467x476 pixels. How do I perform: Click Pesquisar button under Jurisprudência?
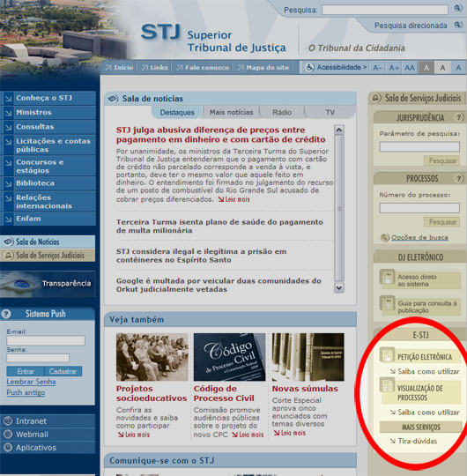click(442, 160)
